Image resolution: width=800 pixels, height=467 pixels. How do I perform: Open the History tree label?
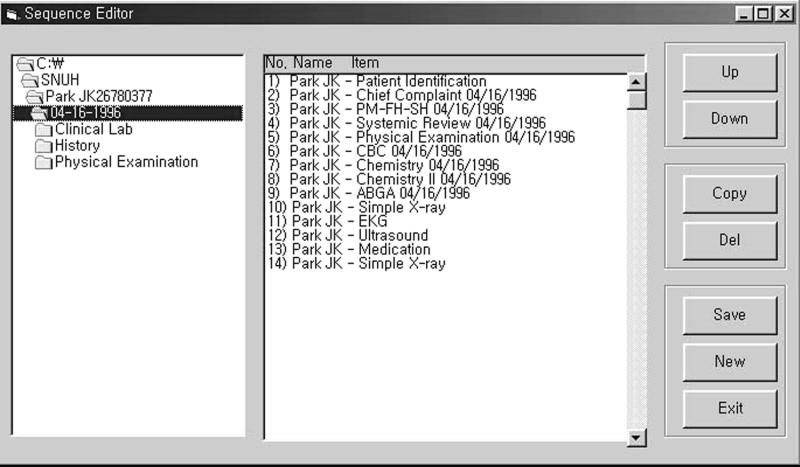click(x=78, y=145)
